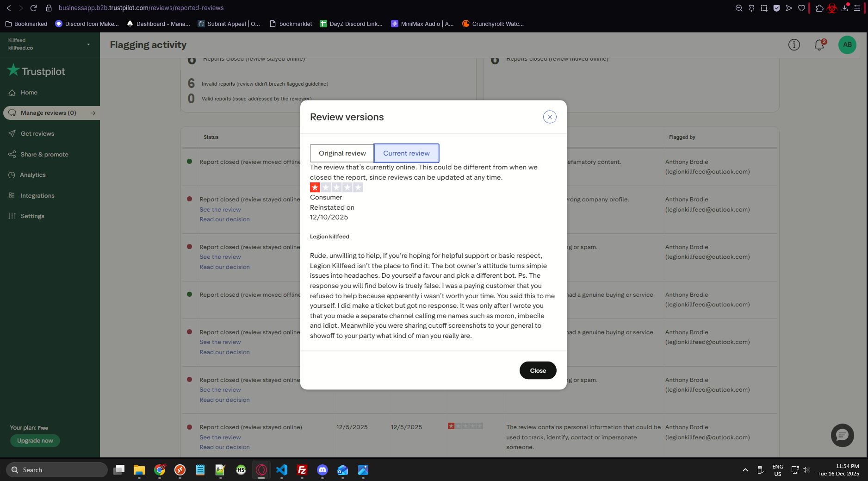
Task: Click the red biohazard extension icon
Action: [x=832, y=8]
